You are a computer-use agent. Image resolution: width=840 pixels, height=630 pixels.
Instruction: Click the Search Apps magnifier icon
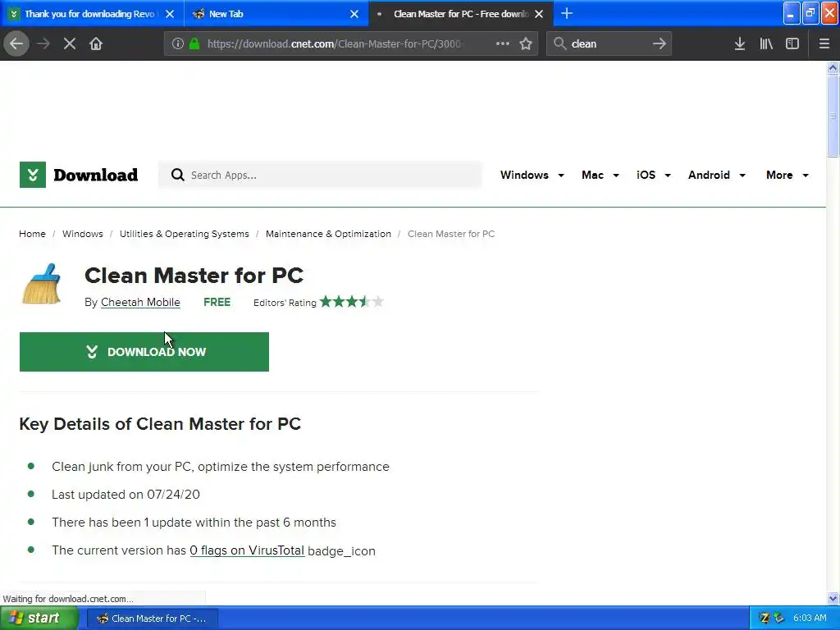(177, 175)
